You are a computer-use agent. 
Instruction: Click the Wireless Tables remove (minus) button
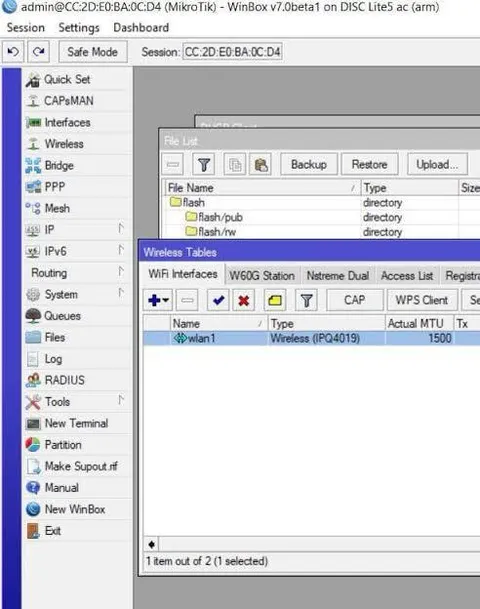tap(187, 300)
